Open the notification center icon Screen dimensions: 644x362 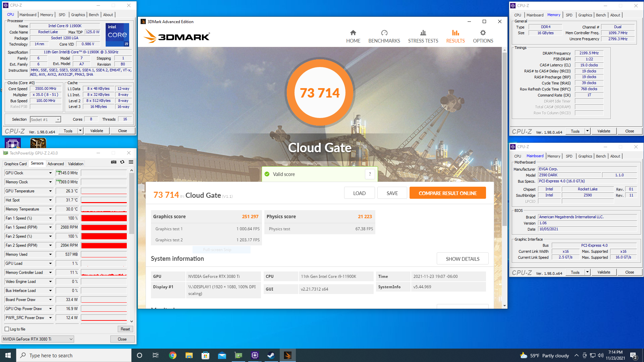coord(634,355)
